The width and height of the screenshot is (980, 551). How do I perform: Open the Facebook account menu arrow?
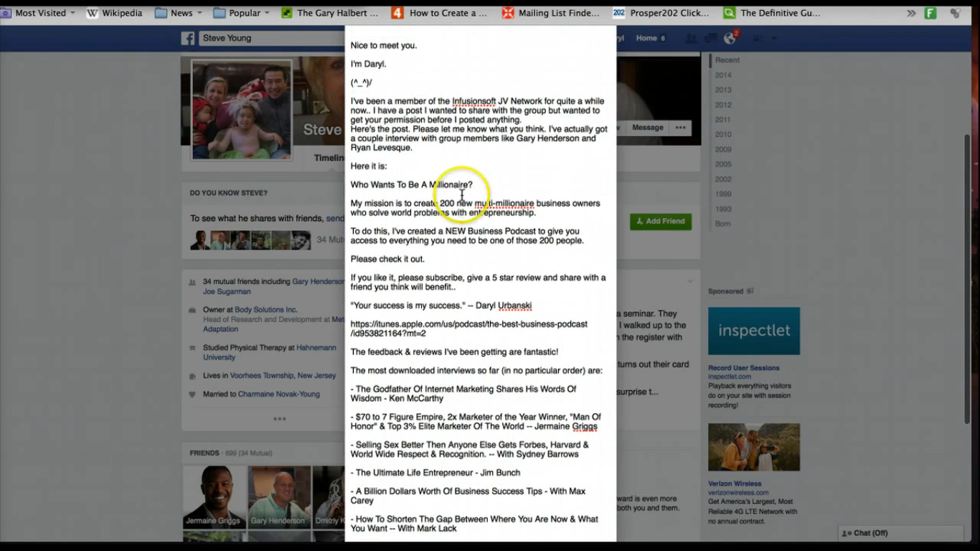click(774, 39)
